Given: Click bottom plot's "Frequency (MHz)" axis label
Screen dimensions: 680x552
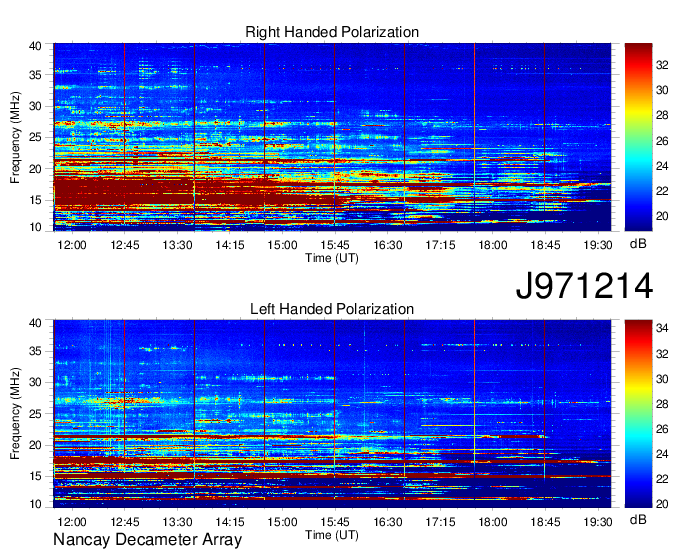Looking at the screenshot, I should pyautogui.click(x=15, y=414).
